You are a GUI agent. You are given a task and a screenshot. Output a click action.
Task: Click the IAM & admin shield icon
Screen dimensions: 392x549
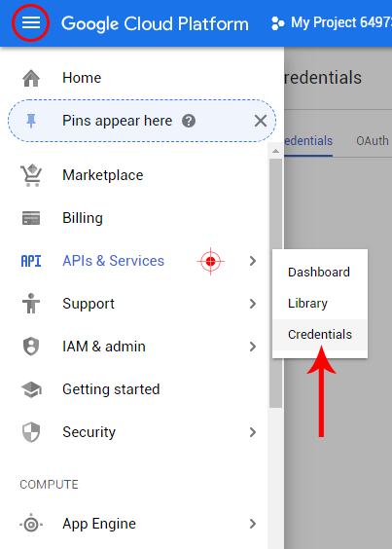click(31, 347)
